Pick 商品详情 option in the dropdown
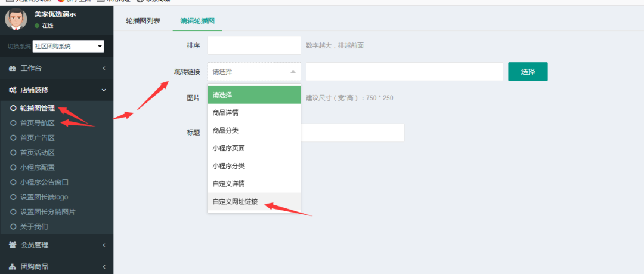Viewport: 644px width, 274px height. click(x=226, y=113)
